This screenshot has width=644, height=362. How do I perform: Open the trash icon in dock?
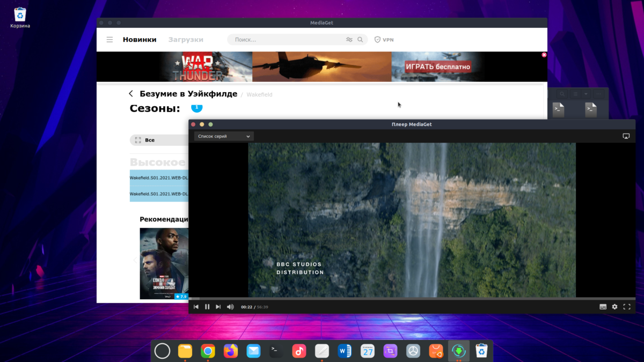pos(481,351)
